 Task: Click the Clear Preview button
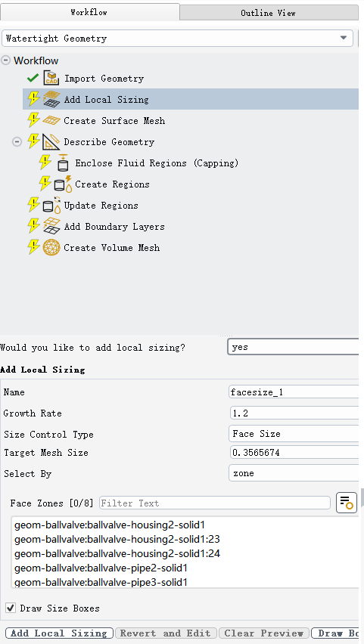coord(263,633)
